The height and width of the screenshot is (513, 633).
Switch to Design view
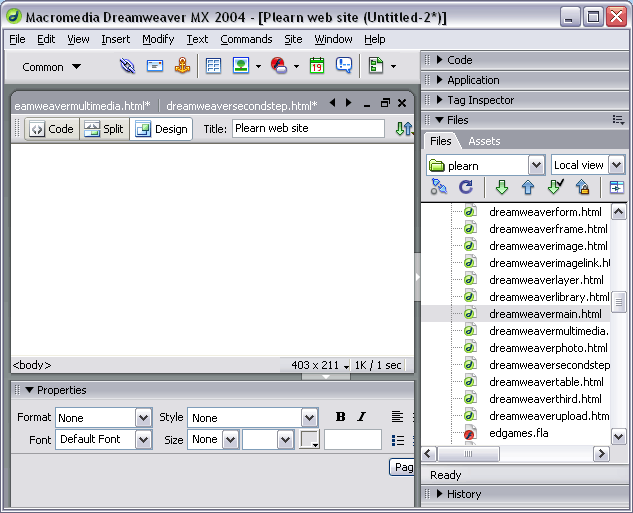click(x=161, y=129)
